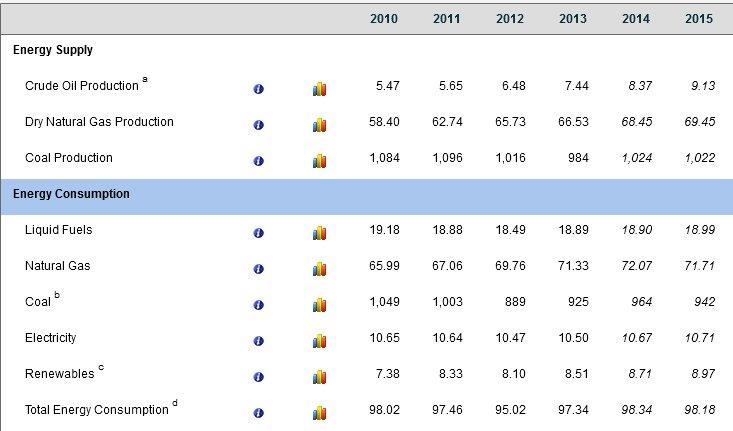
Task: Open chart icon for Natural Gas consumption
Action: click(x=319, y=269)
